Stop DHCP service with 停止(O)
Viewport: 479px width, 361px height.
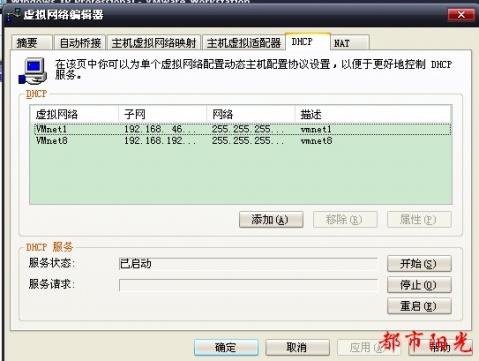click(419, 285)
